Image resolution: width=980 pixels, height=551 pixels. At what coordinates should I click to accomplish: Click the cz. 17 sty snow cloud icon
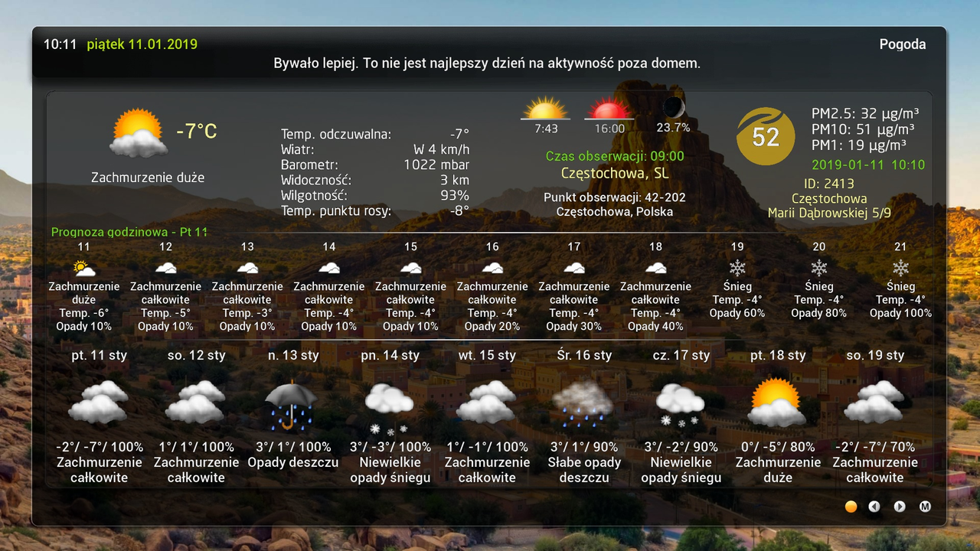681,406
